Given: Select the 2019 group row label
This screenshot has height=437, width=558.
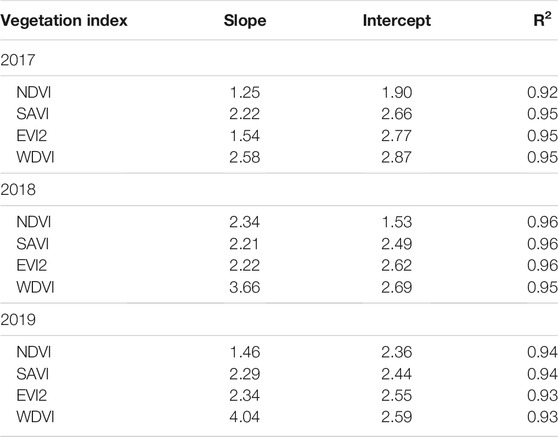Looking at the screenshot, I should [18, 320].
